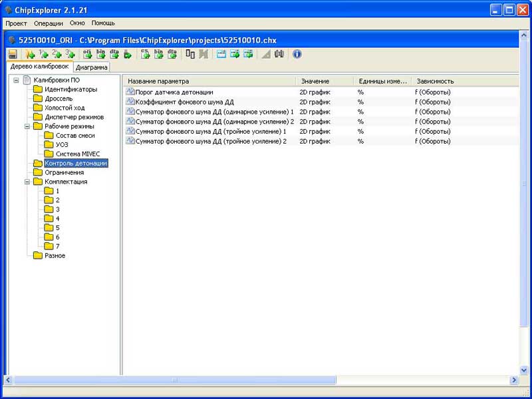Click the binoculars search icon
Image resolution: width=532 pixels, height=399 pixels.
coord(279,54)
